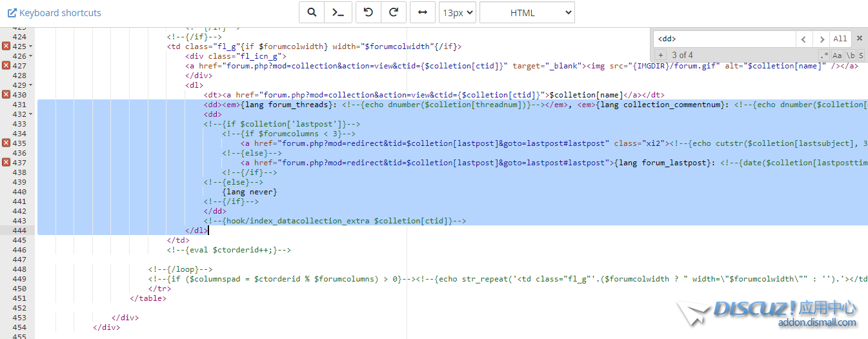Toggle the wrap horizontal-arrows icon
This screenshot has width=868, height=339.
coord(422,13)
